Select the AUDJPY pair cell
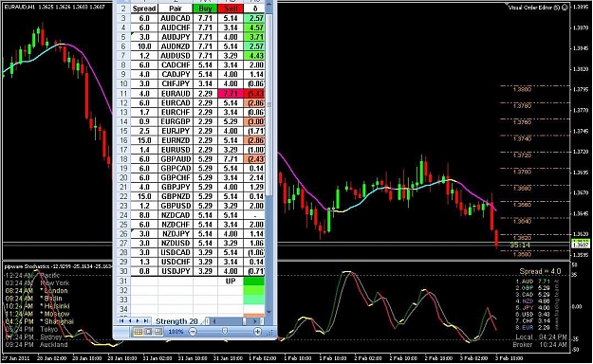Image resolution: width=593 pixels, height=364 pixels. (x=176, y=37)
